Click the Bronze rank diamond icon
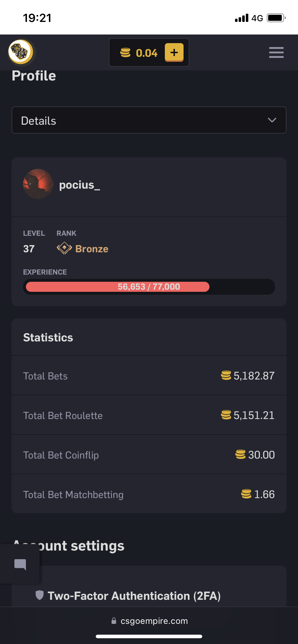 tap(64, 248)
